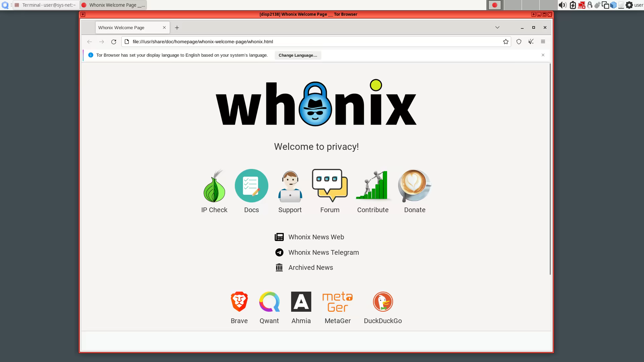
Task: Open the Tor Browser hamburger menu
Action: click(543, 42)
